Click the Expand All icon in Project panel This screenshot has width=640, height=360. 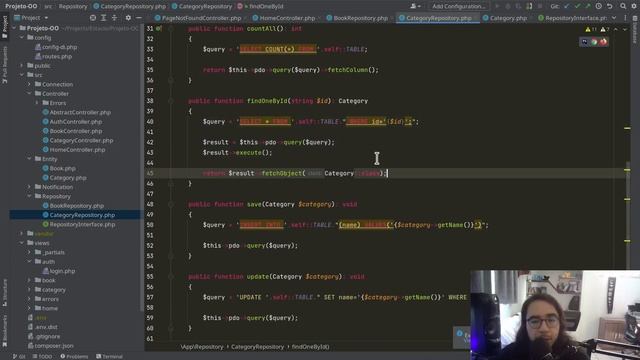[104, 18]
